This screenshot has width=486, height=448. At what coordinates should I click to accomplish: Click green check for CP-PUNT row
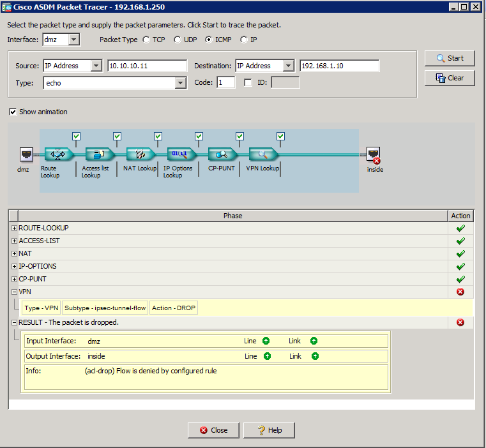tap(460, 279)
